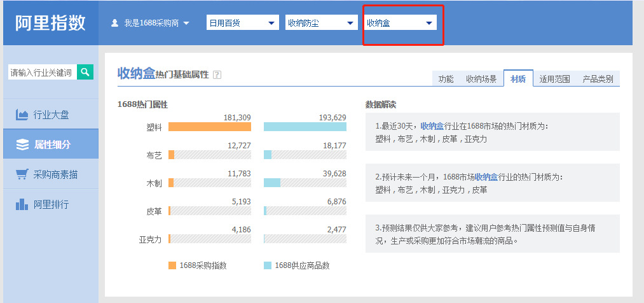This screenshot has width=644, height=303.
Task: Switch to the 产品类别 tab
Action: (x=598, y=79)
